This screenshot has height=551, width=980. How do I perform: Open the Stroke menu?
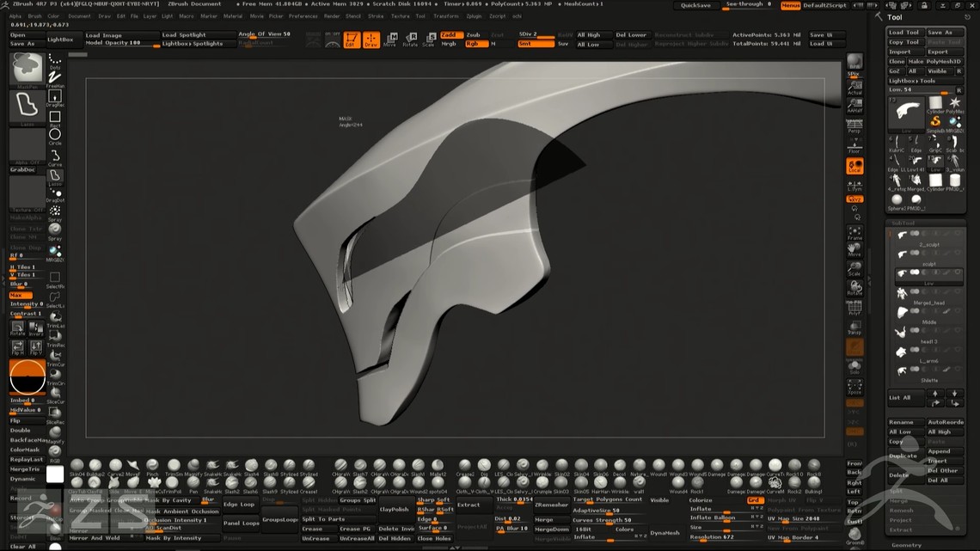pos(376,16)
